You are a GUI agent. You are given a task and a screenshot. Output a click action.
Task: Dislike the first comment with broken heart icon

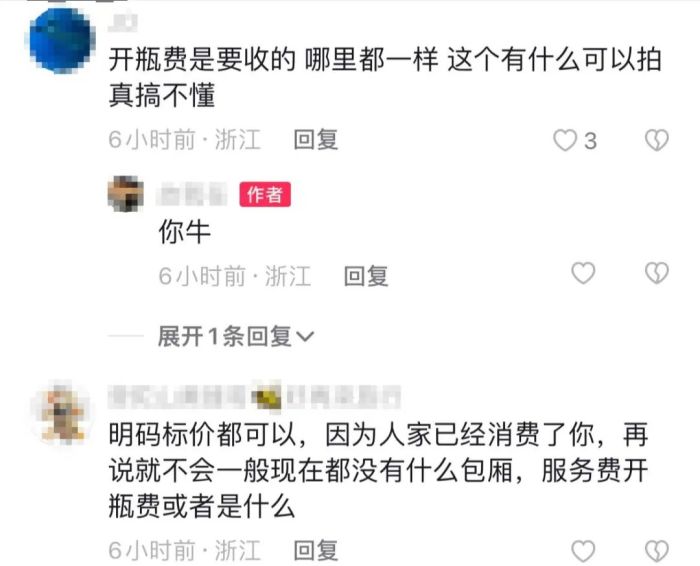657,140
